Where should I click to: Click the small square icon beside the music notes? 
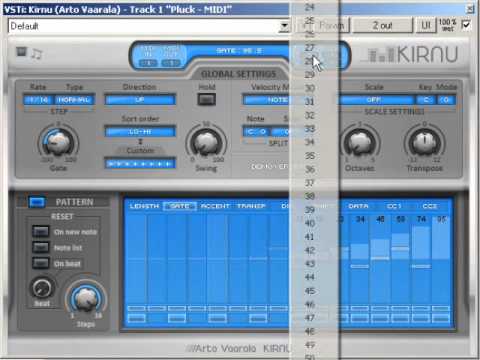coord(22,52)
